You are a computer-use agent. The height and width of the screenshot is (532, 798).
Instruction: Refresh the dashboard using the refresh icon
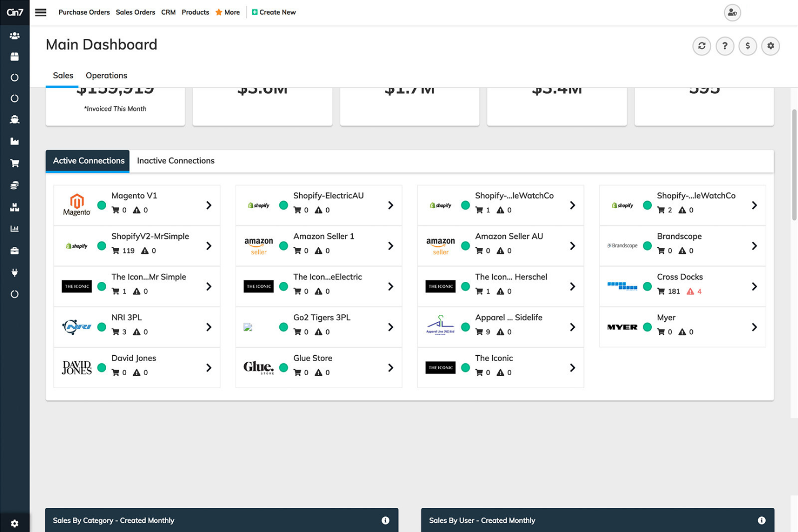coord(701,46)
